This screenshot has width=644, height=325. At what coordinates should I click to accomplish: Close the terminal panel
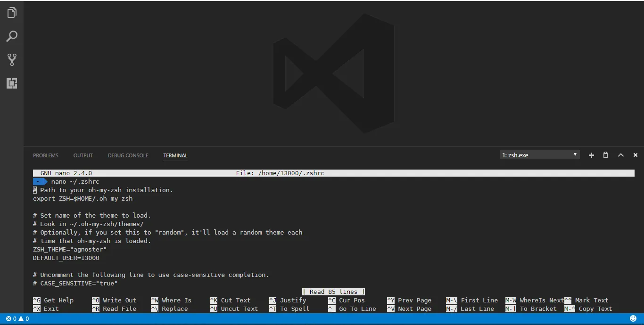[x=636, y=155]
